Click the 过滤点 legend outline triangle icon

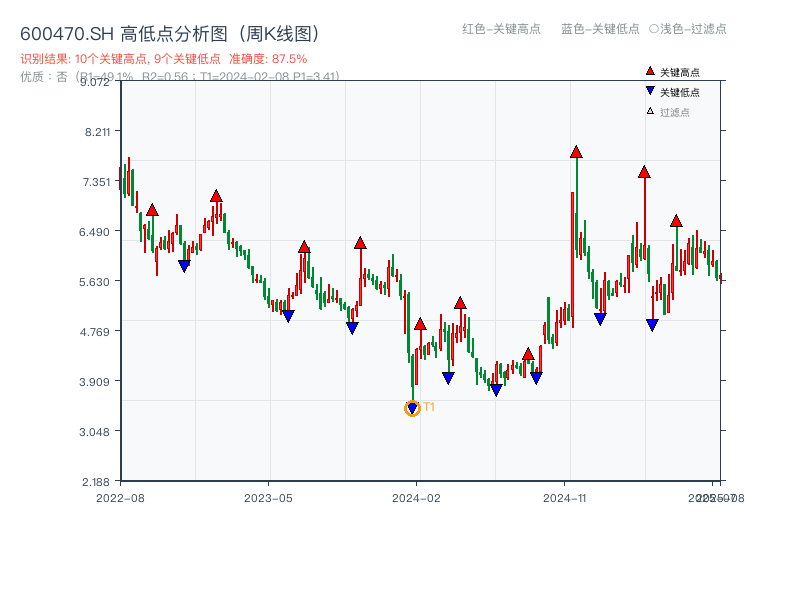pyautogui.click(x=650, y=110)
